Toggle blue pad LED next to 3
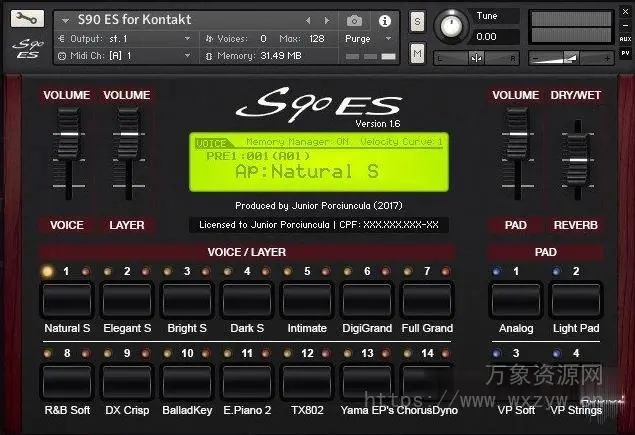The width and height of the screenshot is (635, 435). [x=496, y=354]
